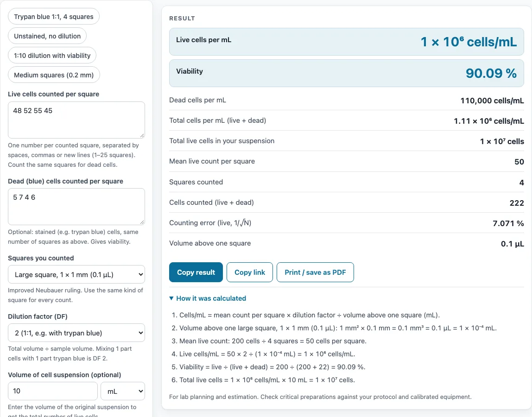This screenshot has height=417, width=532.
Task: Select the 90.09 % viability value
Action: (491, 73)
